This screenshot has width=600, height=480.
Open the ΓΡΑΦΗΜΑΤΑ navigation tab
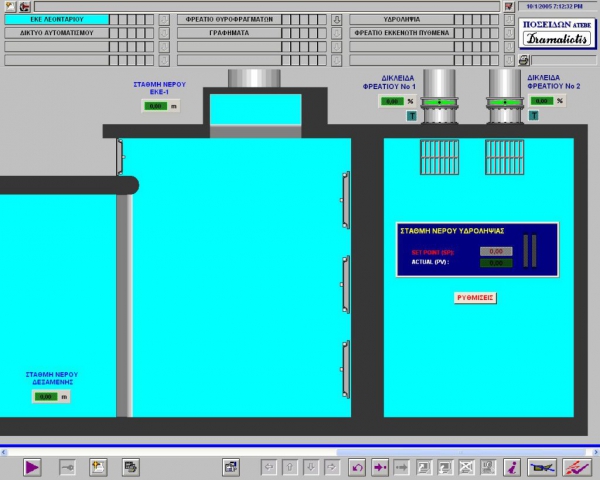(x=229, y=33)
